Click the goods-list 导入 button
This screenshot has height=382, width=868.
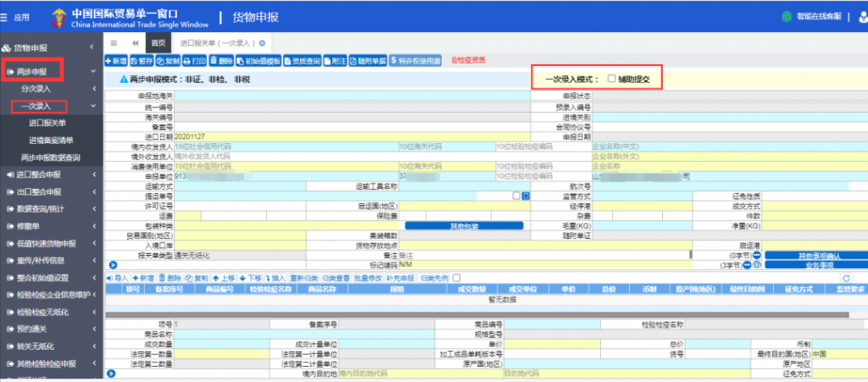(117, 278)
